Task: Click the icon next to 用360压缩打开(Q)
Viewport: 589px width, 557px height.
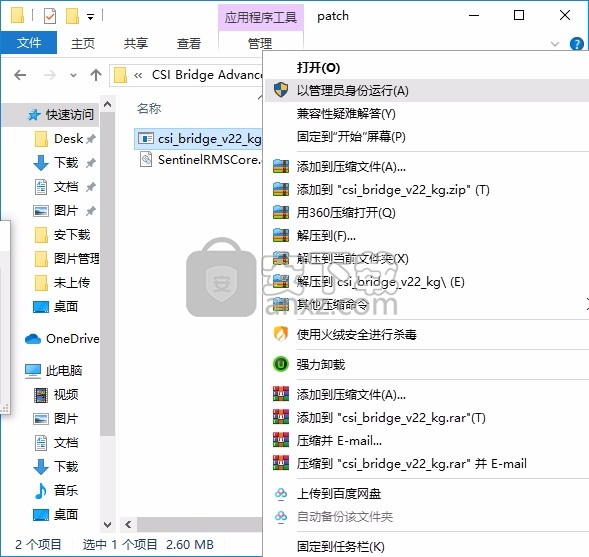Action: tap(281, 213)
